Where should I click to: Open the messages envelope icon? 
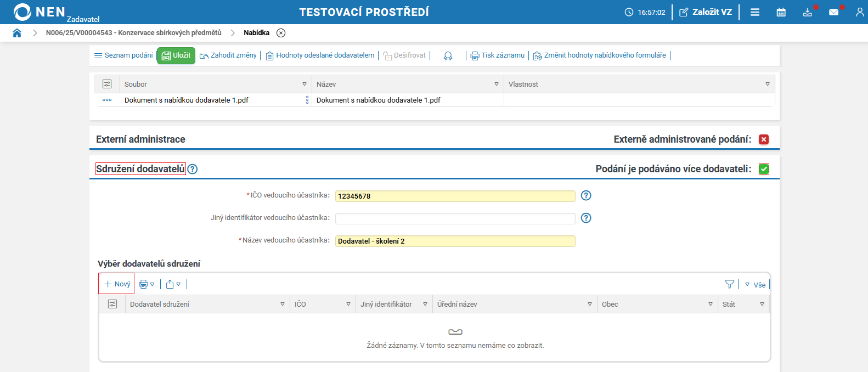(x=834, y=12)
